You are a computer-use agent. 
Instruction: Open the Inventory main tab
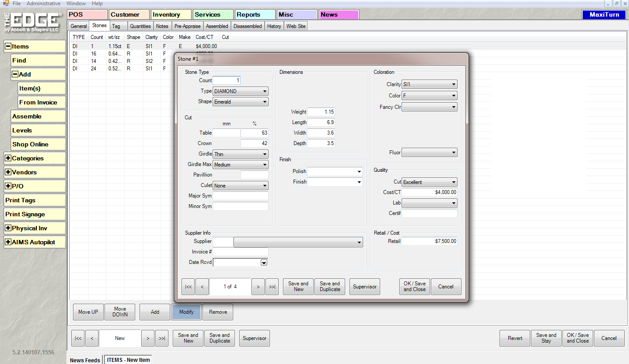pyautogui.click(x=171, y=14)
